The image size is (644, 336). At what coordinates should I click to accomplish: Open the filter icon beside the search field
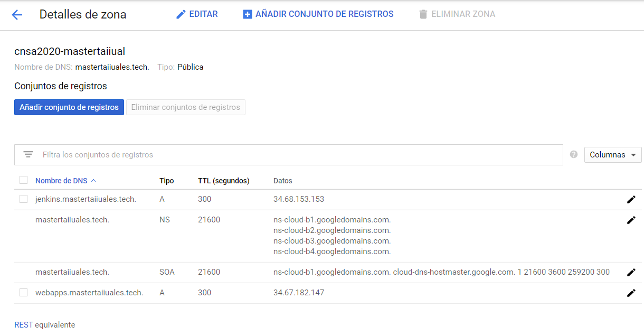pos(28,154)
